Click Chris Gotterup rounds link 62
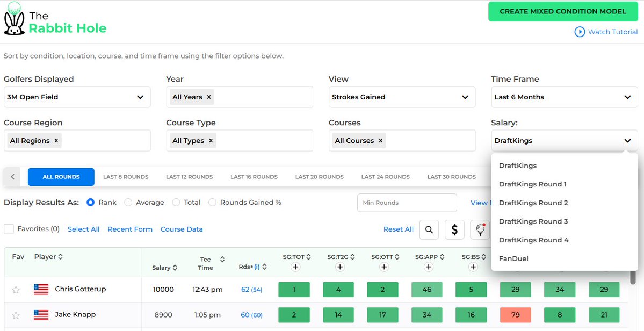Viewport: 644px width, 331px height. [x=245, y=290]
